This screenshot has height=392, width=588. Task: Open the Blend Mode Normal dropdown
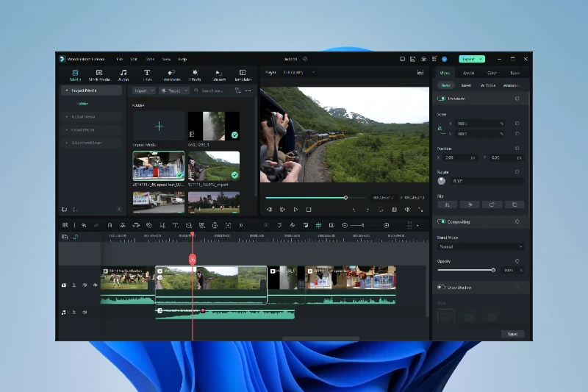[x=481, y=247]
